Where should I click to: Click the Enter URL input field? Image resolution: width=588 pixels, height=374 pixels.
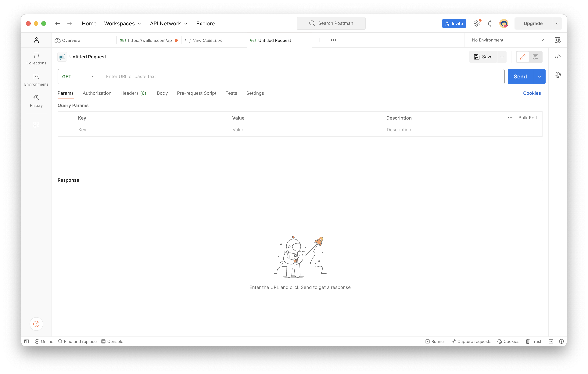pyautogui.click(x=303, y=77)
